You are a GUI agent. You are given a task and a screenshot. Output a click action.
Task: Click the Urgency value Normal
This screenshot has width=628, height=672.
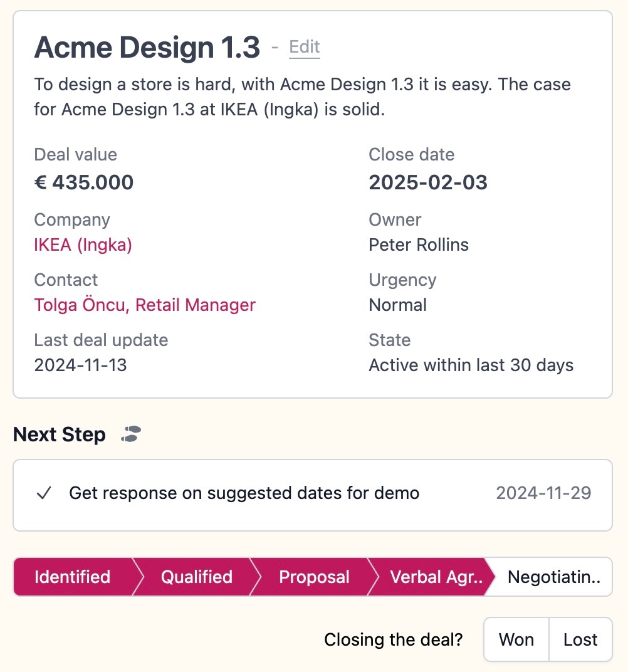point(398,305)
